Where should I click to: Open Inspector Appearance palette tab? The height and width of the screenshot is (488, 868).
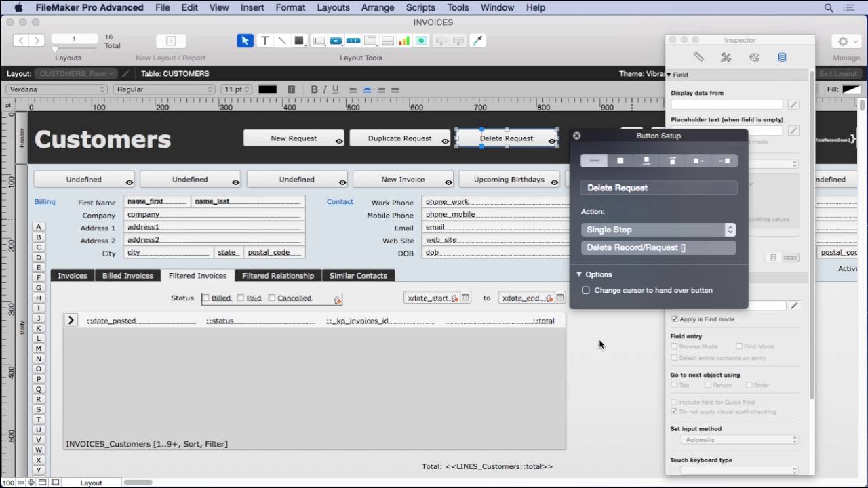[754, 58]
